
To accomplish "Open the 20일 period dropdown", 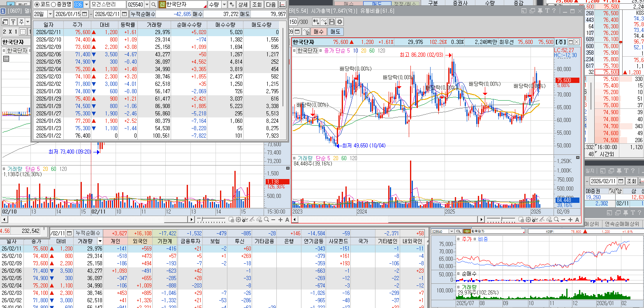I will point(49,14).
